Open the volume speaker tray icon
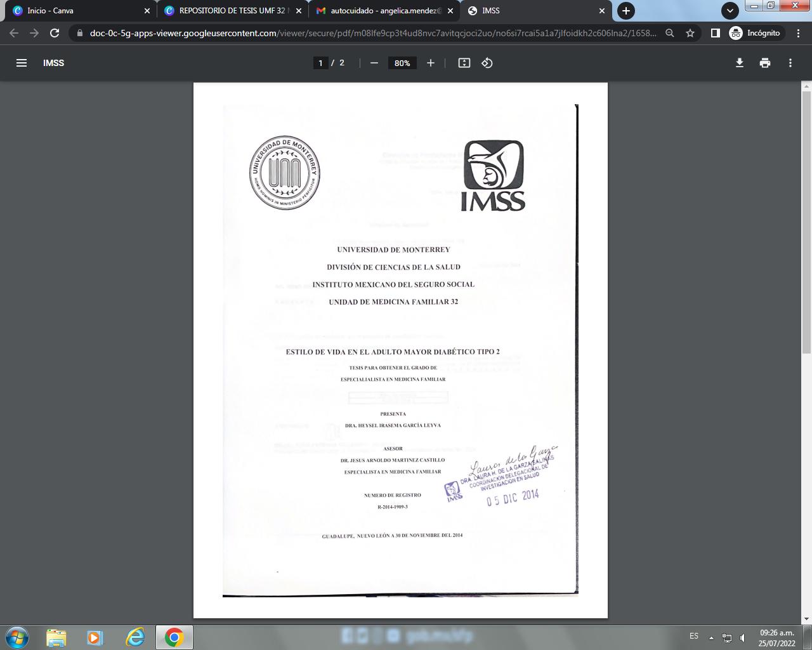This screenshot has width=812, height=650. coord(743,637)
